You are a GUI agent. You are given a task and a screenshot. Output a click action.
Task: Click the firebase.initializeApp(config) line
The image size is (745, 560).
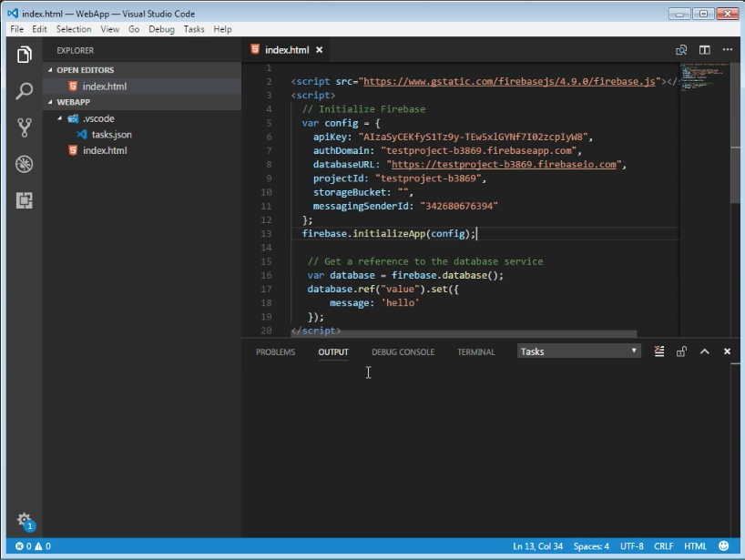(389, 234)
